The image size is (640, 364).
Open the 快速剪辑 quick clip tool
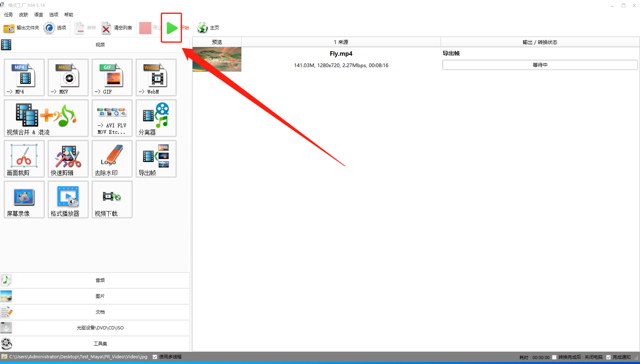coord(68,159)
